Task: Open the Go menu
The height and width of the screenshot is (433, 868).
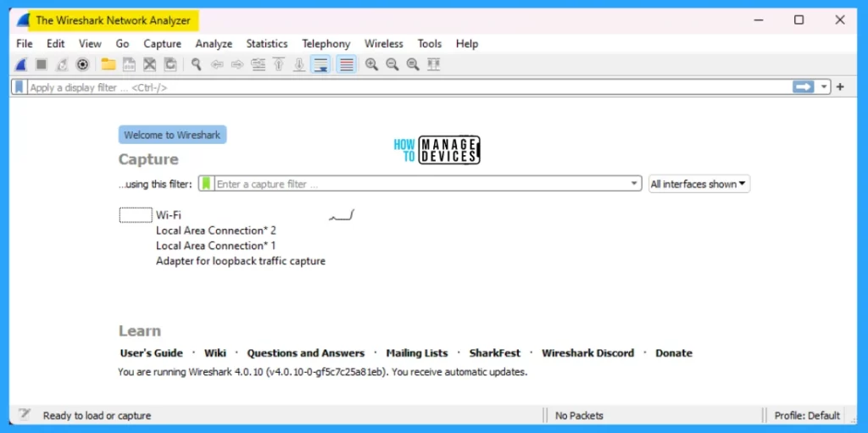Action: [122, 44]
